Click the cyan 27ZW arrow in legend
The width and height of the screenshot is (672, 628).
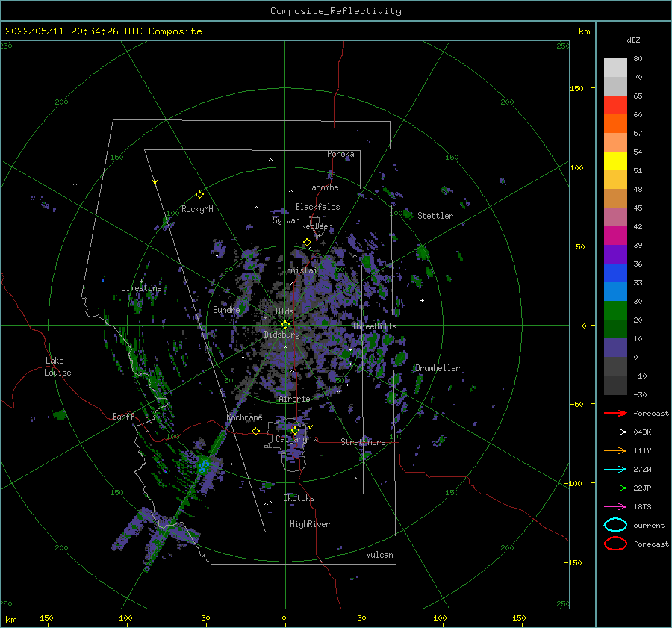[615, 470]
